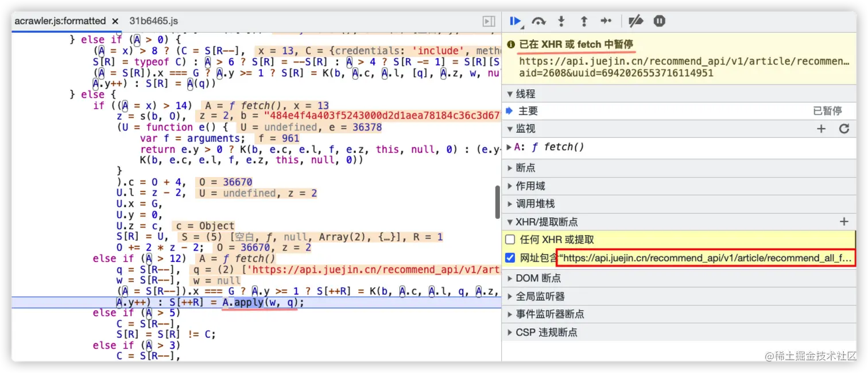Image resolution: width=868 pixels, height=373 pixels.
Task: Expand the DOM 断点 section
Action: [x=679, y=278]
